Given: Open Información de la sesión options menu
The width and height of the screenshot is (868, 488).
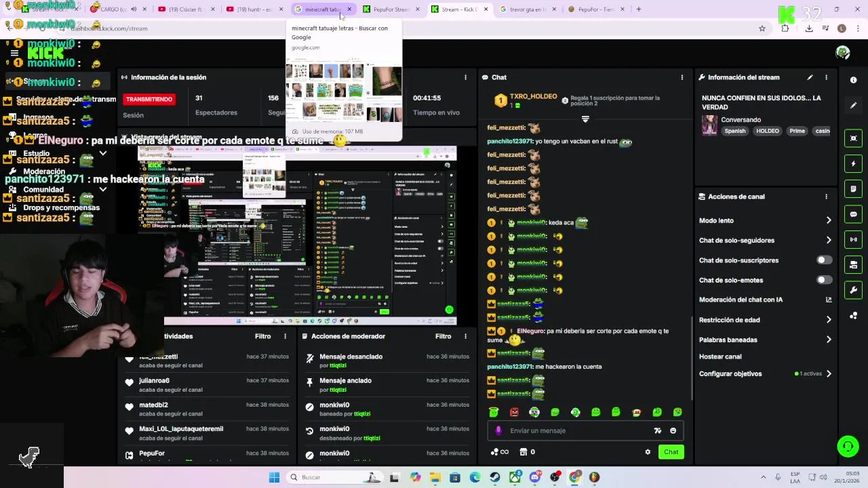Looking at the screenshot, I should click(465, 77).
